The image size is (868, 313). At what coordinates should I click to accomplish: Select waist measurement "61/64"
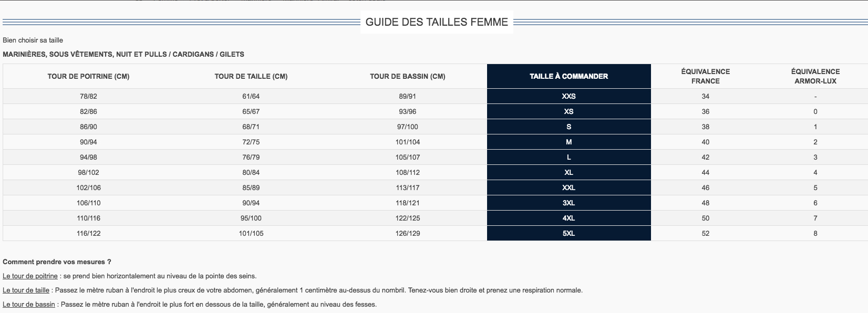tap(251, 96)
